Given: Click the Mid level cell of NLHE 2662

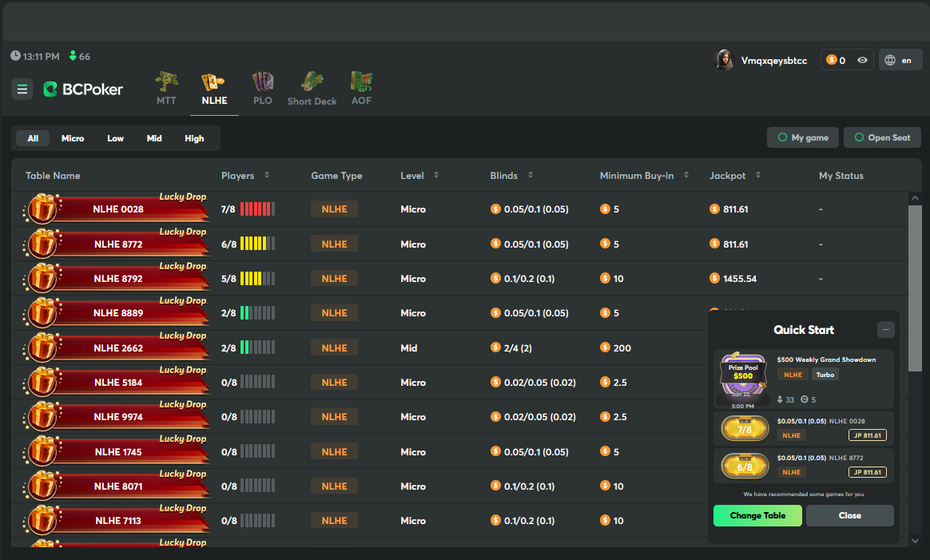Looking at the screenshot, I should tap(408, 348).
